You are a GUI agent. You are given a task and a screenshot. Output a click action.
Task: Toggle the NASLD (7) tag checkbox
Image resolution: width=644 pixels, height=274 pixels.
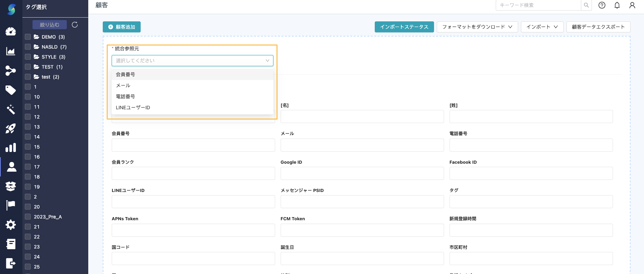click(x=28, y=47)
